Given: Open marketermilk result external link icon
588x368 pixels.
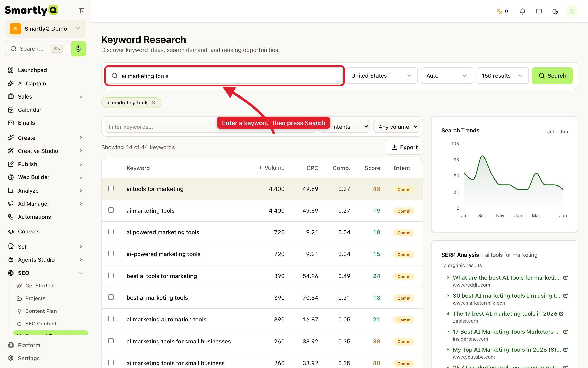Looking at the screenshot, I should click(x=565, y=296).
